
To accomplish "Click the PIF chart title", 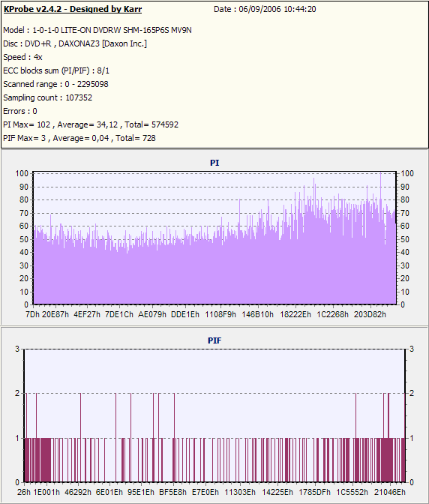I will (214, 340).
